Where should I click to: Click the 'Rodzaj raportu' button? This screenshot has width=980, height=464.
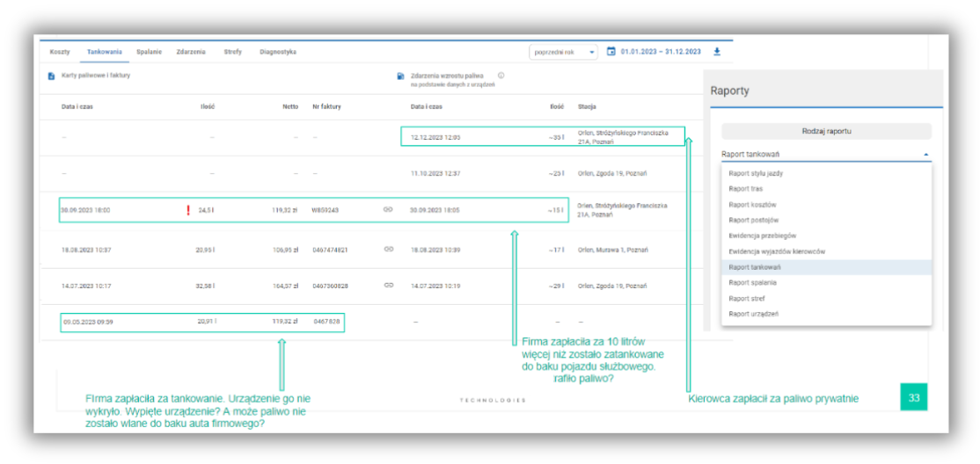(x=826, y=131)
